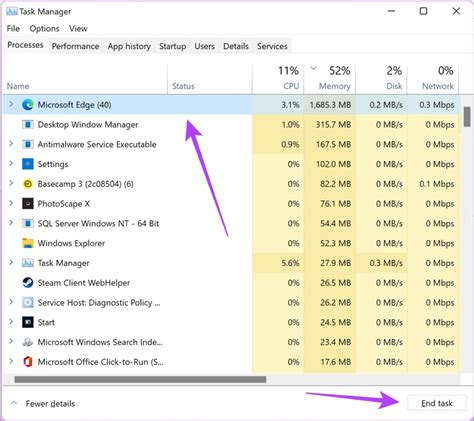This screenshot has width=474, height=421.
Task: Expand the Microsoft Office Click-to-Run group
Action: click(x=11, y=361)
